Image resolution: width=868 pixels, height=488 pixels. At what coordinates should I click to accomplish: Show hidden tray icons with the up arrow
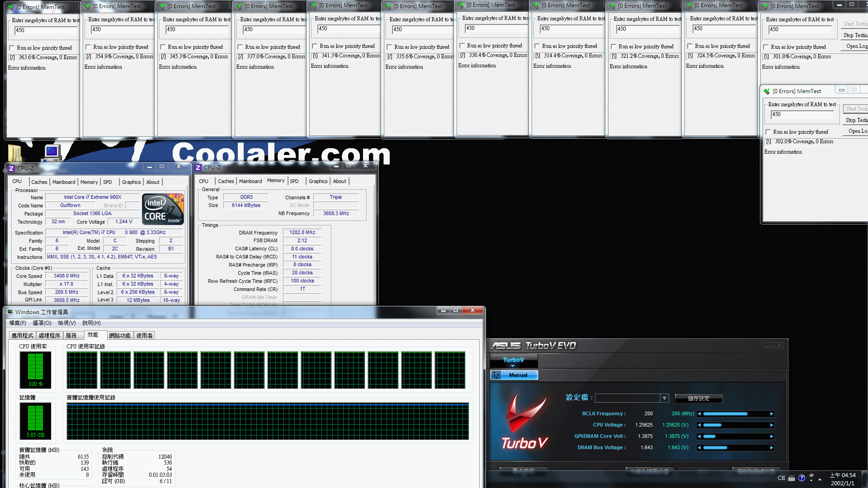tap(820, 479)
